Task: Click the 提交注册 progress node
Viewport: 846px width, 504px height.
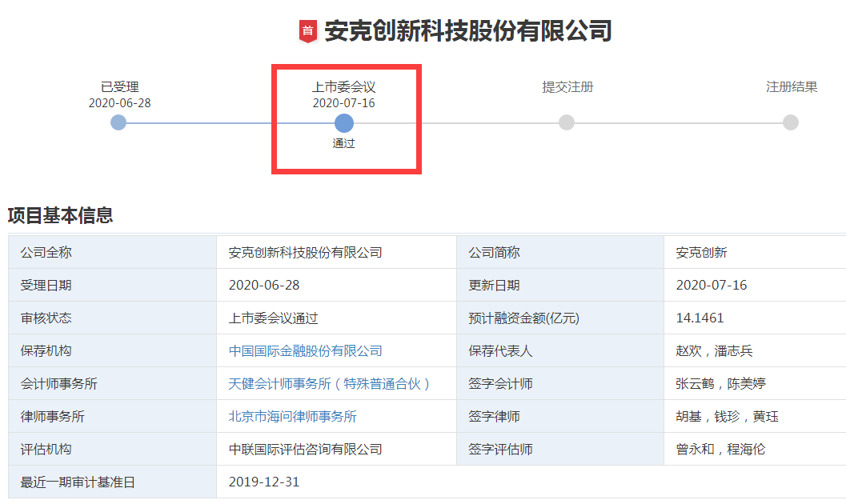Action: (x=567, y=87)
